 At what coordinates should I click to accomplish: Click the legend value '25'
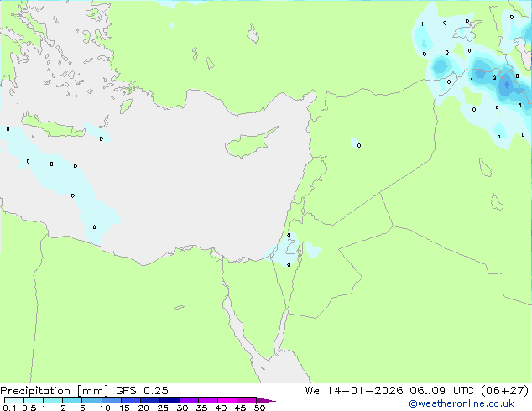coord(163,408)
